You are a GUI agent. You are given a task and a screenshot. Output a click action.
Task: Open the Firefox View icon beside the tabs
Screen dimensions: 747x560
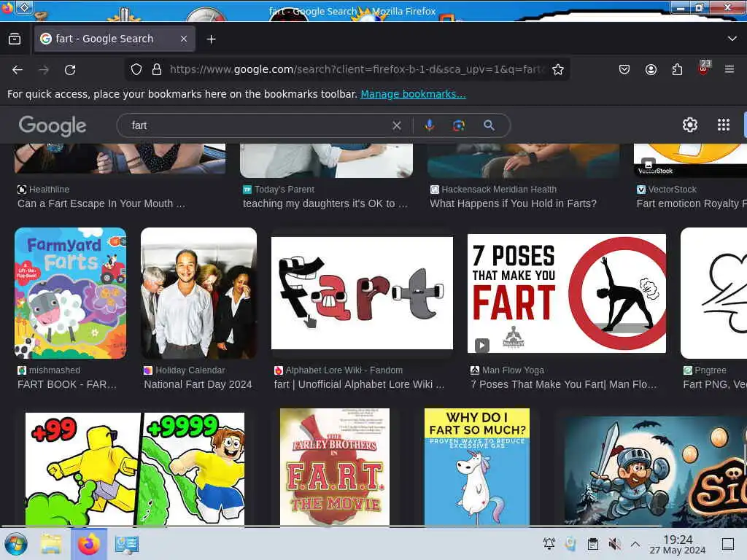pyautogui.click(x=15, y=39)
